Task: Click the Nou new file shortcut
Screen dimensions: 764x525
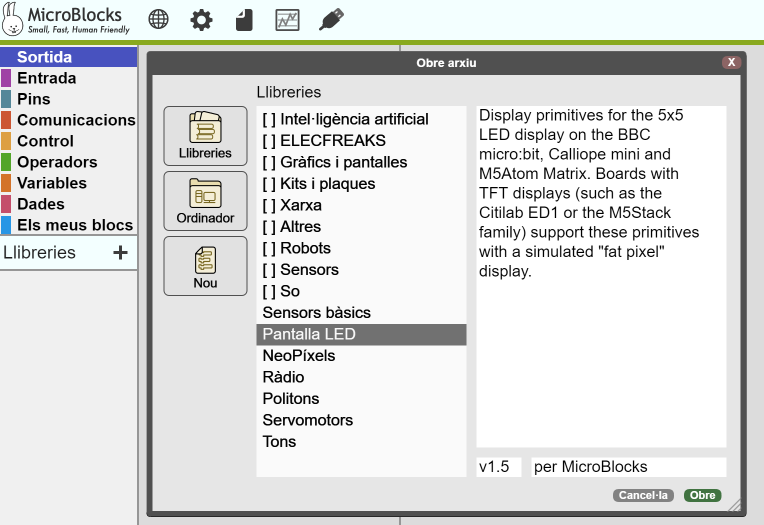Action: [205, 266]
